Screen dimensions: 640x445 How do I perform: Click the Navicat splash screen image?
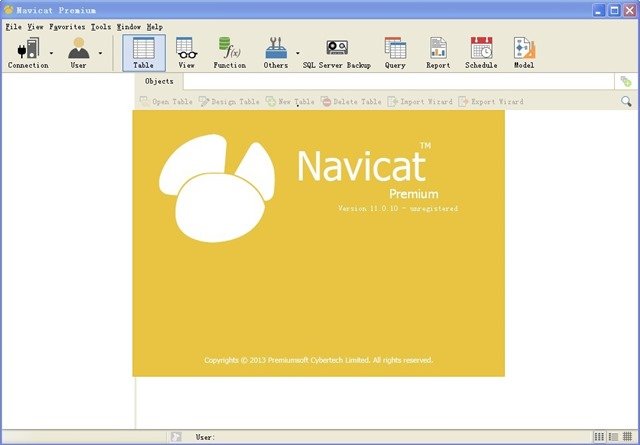pyautogui.click(x=319, y=243)
